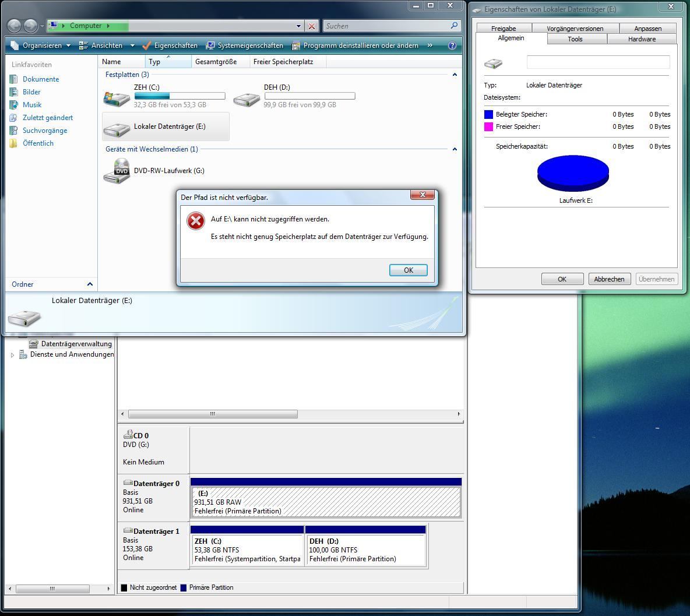Click the Belegter Speicher blue color swatch
The height and width of the screenshot is (616, 690).
tap(488, 114)
